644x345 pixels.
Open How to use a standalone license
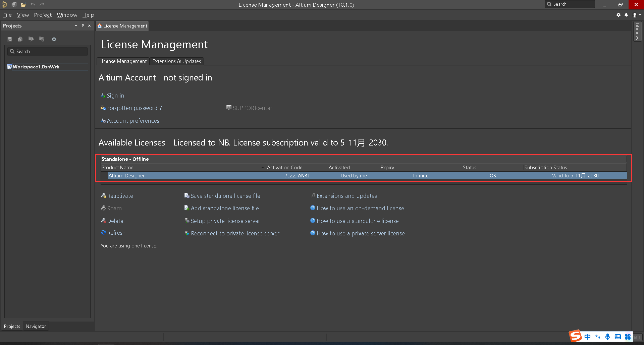pos(355,221)
